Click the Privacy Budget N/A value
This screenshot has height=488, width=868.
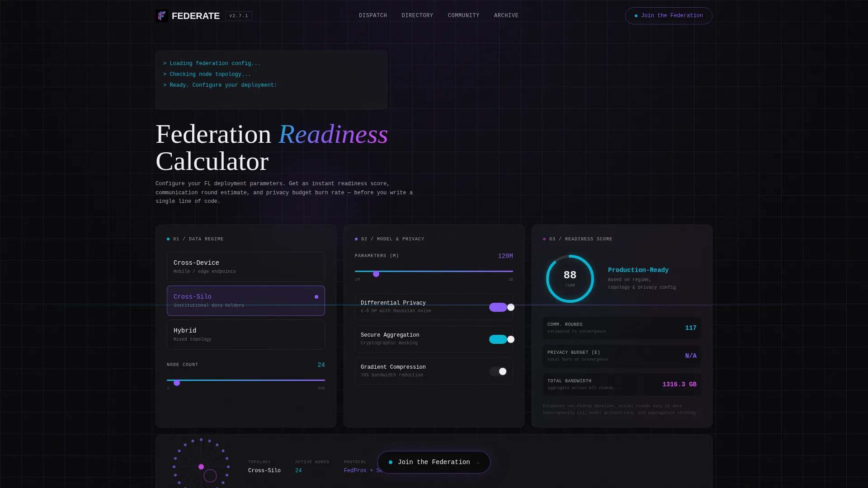pos(691,356)
